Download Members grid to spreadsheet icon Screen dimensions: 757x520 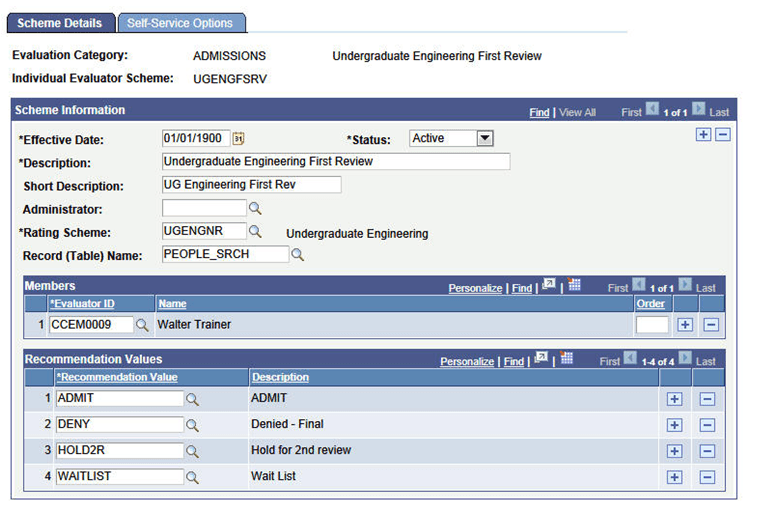pyautogui.click(x=574, y=284)
